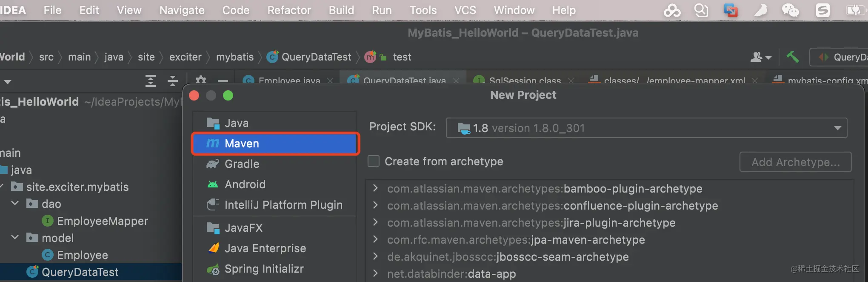This screenshot has height=282, width=868.
Task: Enable Create from archetype checkbox
Action: pyautogui.click(x=374, y=161)
